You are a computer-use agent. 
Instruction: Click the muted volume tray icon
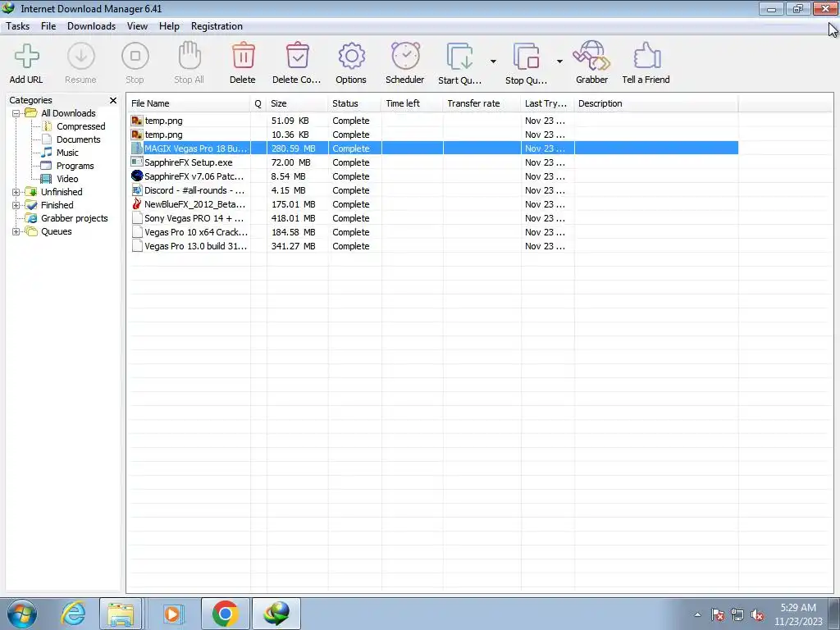pyautogui.click(x=757, y=615)
